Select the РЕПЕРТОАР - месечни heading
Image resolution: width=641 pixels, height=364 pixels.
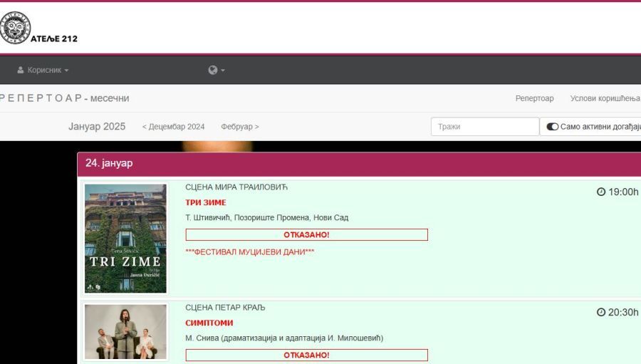(64, 98)
